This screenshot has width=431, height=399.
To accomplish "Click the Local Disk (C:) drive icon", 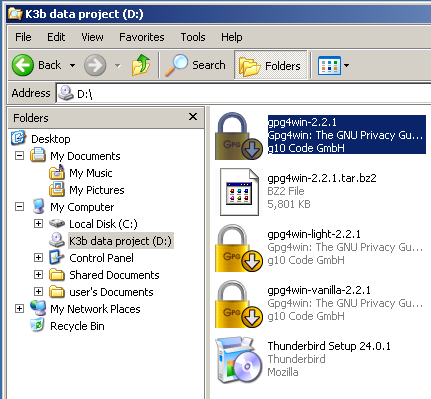I will [57, 223].
